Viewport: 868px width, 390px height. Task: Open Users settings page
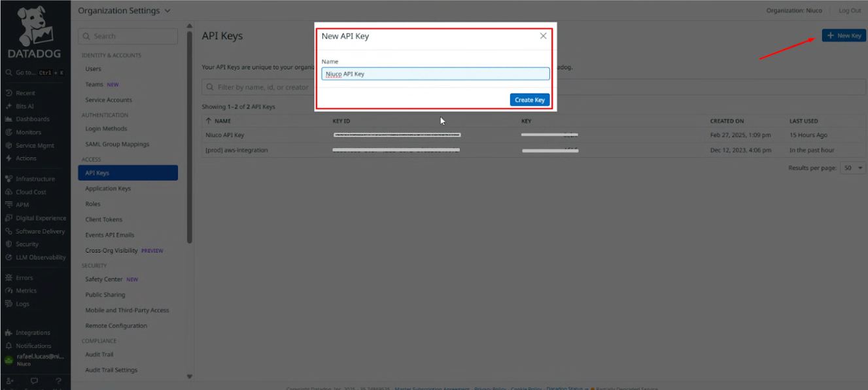click(x=93, y=69)
